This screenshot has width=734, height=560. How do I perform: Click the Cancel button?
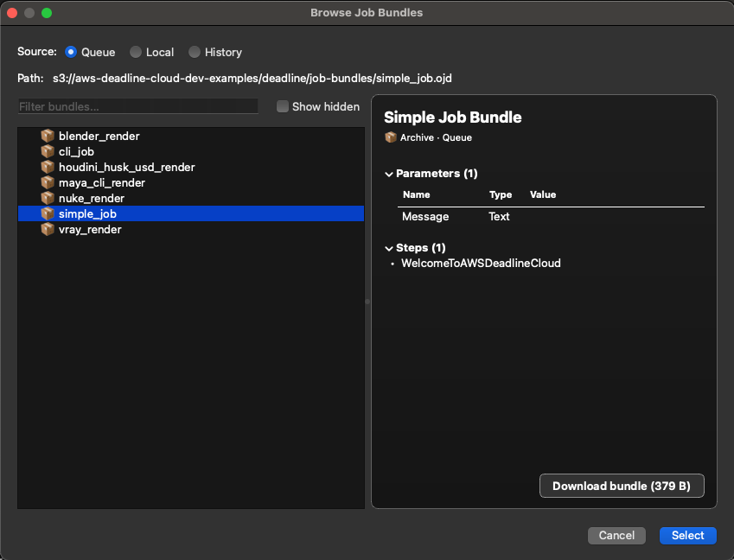click(616, 535)
